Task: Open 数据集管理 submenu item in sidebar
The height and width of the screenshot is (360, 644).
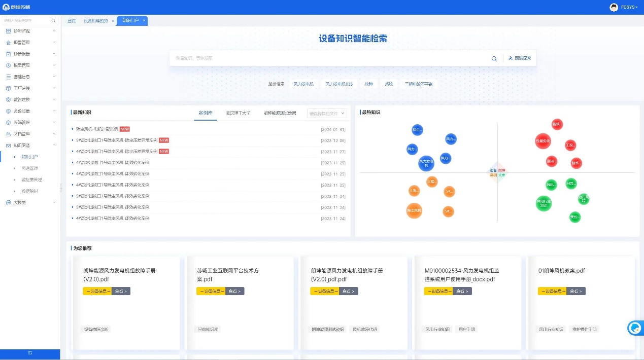Action: coord(31,179)
